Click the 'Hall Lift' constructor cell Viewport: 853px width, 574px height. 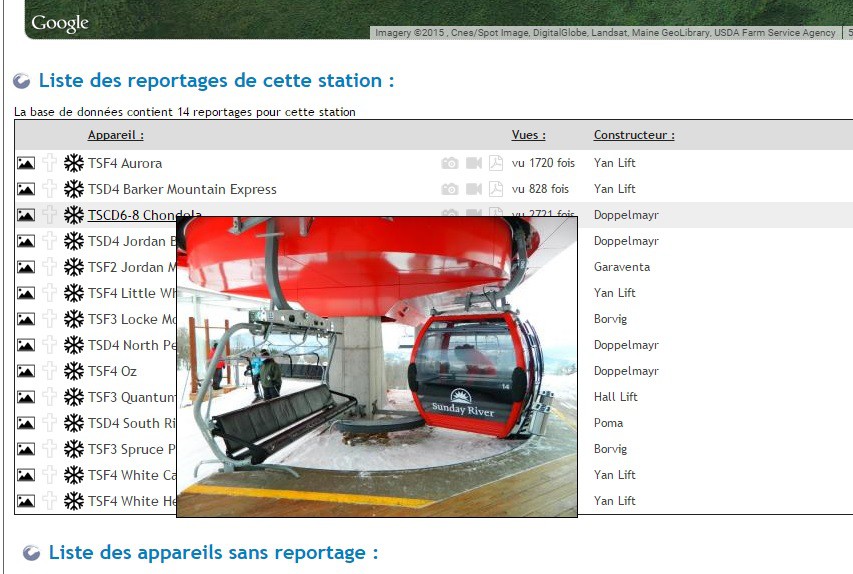[615, 397]
